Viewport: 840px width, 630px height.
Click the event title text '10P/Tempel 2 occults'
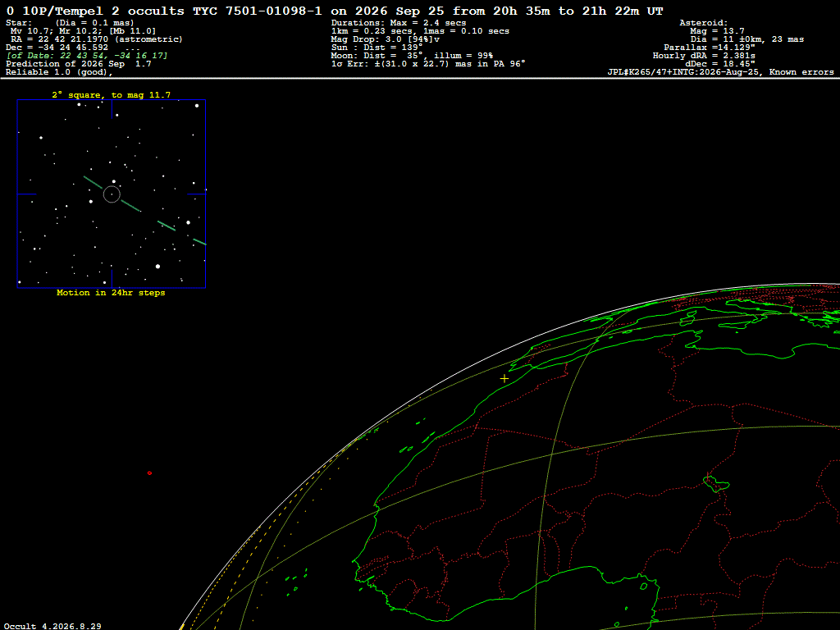[103, 11]
